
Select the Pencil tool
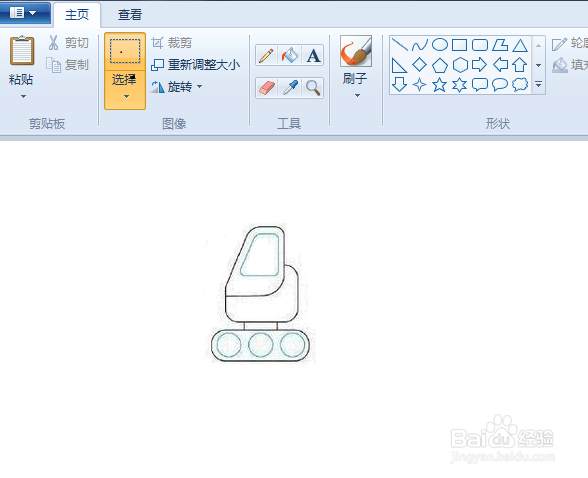[x=266, y=56]
